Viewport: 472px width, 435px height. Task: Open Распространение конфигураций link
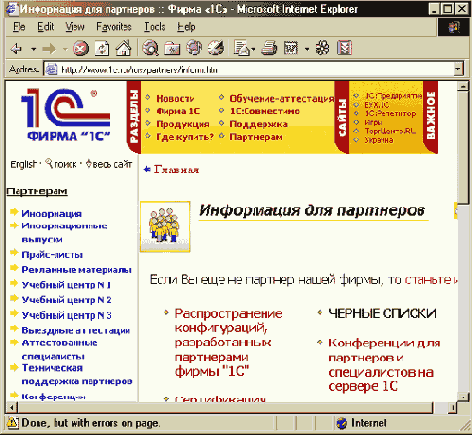228,342
